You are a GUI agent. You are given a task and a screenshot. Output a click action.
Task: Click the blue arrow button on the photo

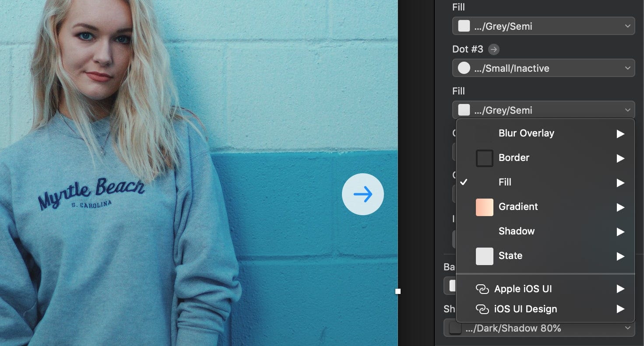(x=363, y=194)
